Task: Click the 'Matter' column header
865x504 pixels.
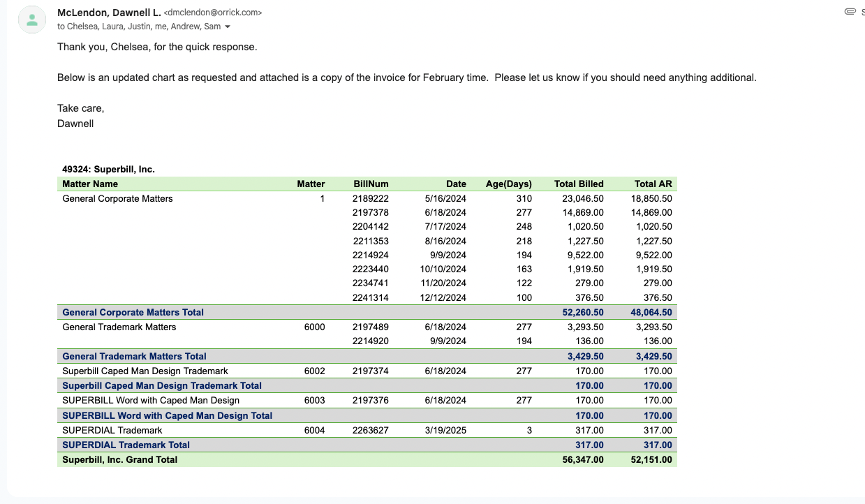Action: click(311, 184)
